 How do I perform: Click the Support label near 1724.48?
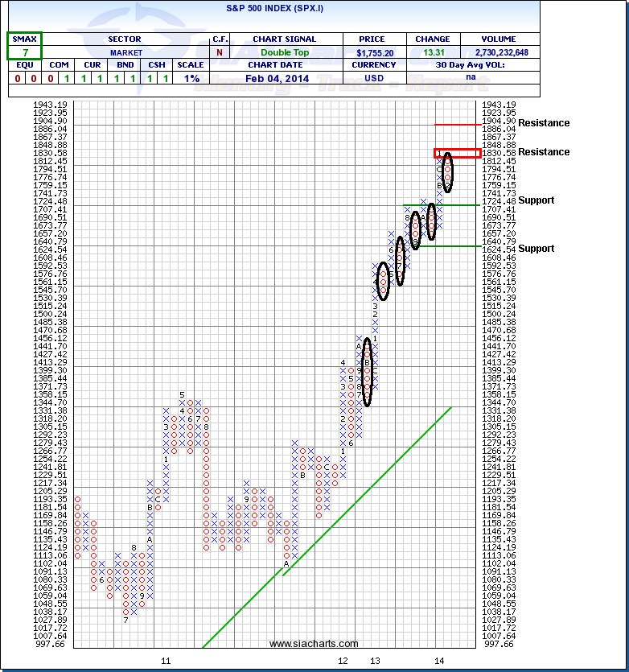pyautogui.click(x=536, y=200)
